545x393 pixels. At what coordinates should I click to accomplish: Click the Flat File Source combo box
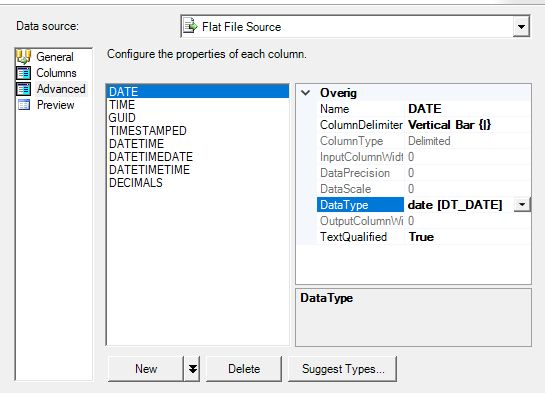355,26
